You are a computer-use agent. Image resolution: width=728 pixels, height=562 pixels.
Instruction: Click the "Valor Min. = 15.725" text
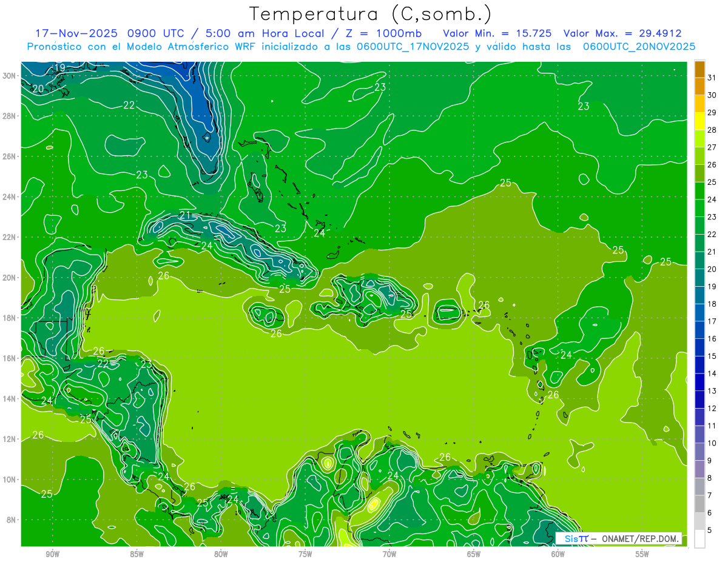(499, 33)
